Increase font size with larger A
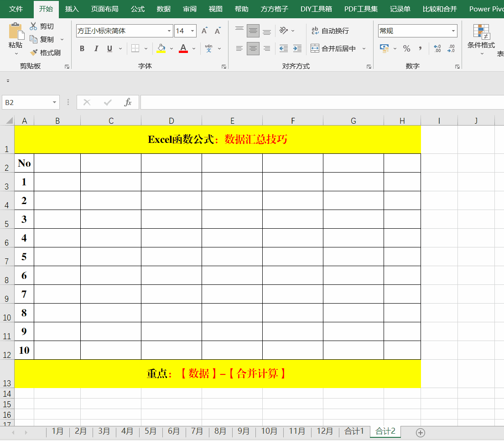Screen dimensions: 504x441 pyautogui.click(x=204, y=31)
